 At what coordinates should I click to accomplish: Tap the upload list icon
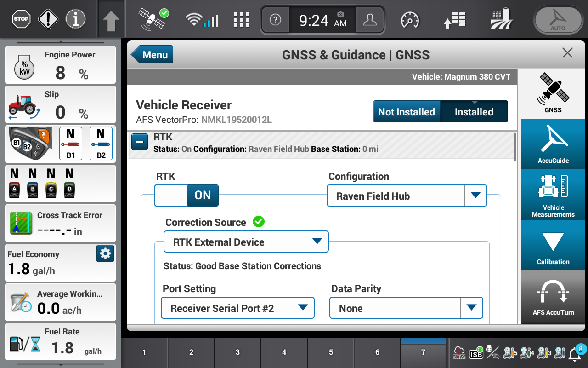click(455, 20)
